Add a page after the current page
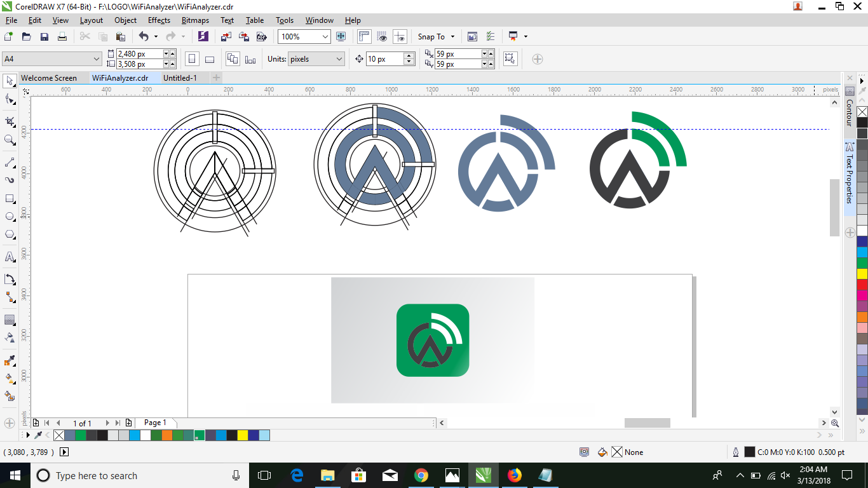Image resolution: width=868 pixels, height=488 pixels. click(x=129, y=423)
